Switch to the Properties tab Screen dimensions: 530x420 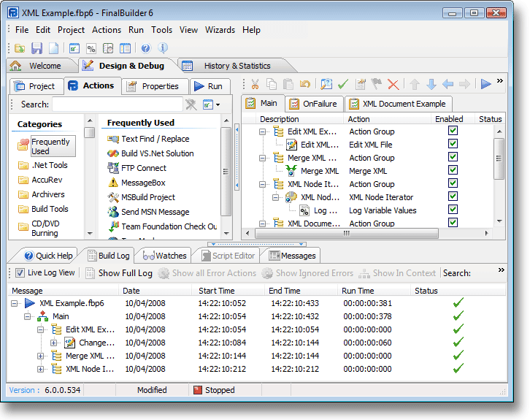155,86
